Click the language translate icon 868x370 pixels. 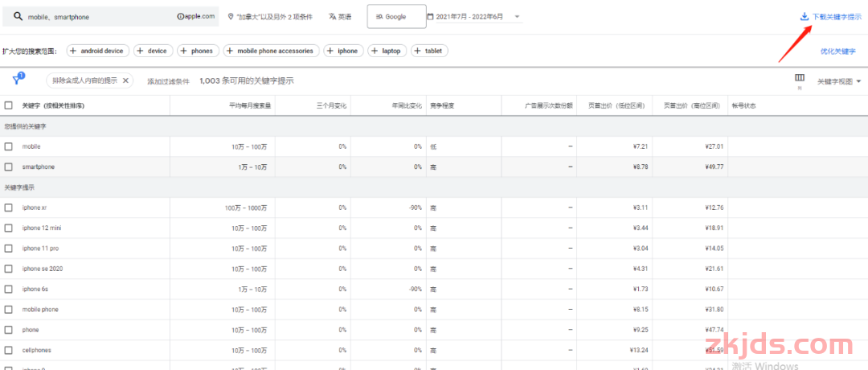332,17
